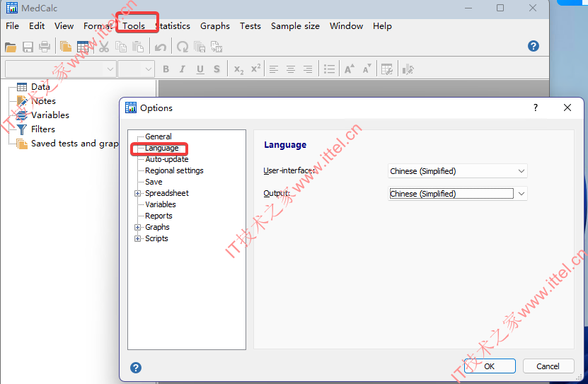Confirm Options with OK button

click(490, 366)
